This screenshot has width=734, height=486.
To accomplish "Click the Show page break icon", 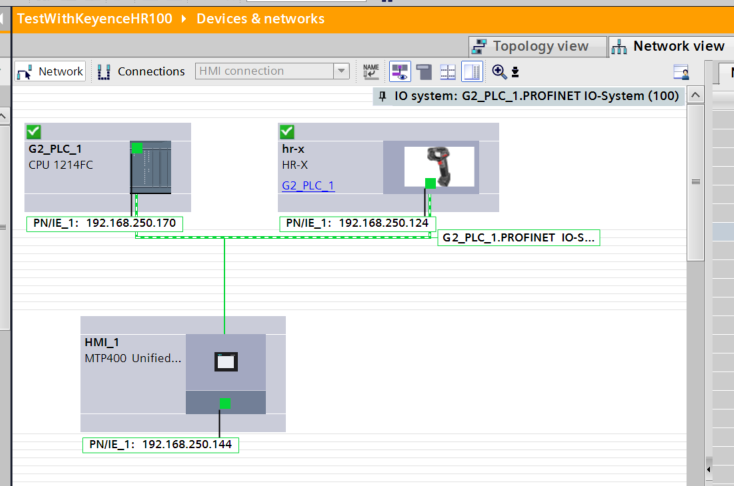I will tap(424, 72).
